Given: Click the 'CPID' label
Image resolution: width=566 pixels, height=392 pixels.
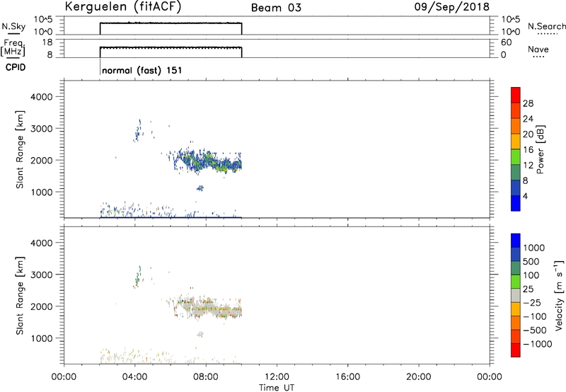Looking at the screenshot, I should pyautogui.click(x=16, y=67).
